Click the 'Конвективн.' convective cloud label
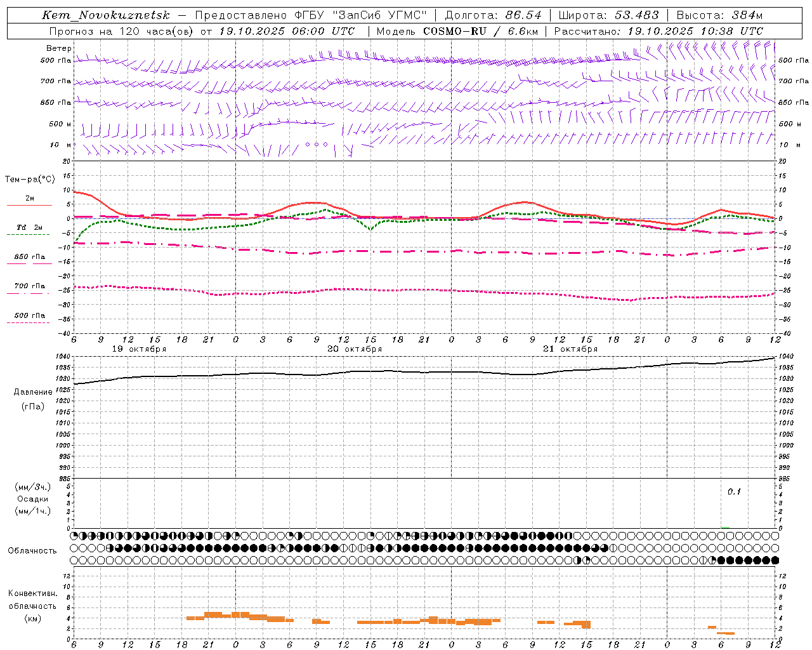Image resolution: width=812 pixels, height=650 pixels. click(33, 594)
